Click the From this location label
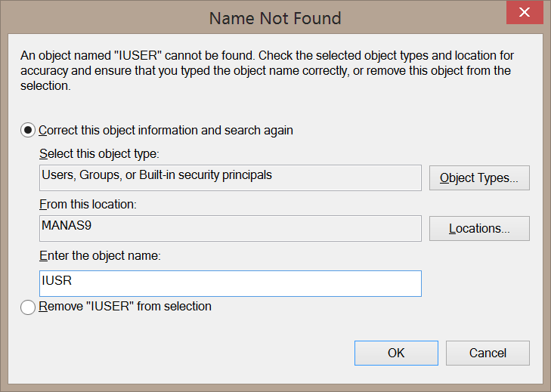Image resolution: width=551 pixels, height=392 pixels. (x=88, y=205)
